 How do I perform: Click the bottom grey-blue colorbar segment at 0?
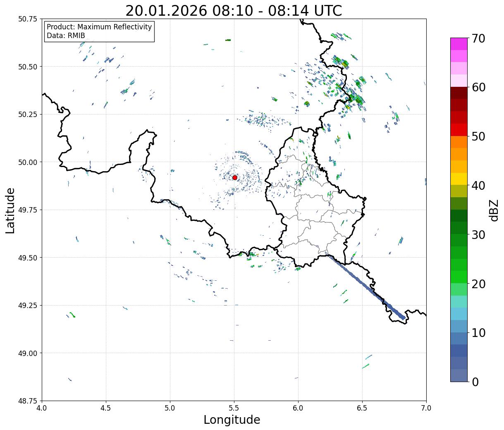pyautogui.click(x=459, y=375)
